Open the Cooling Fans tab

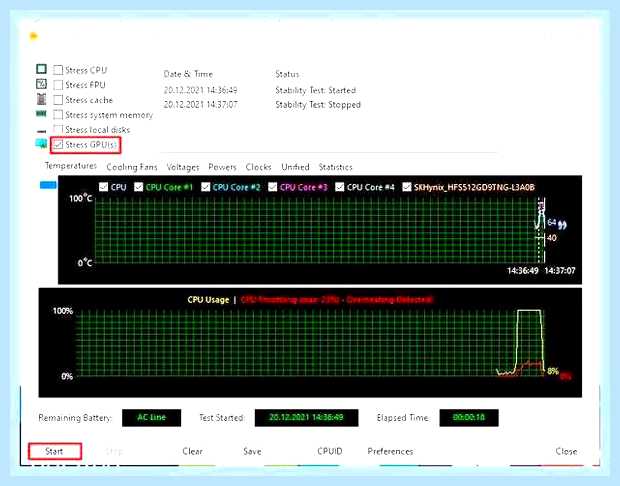tap(132, 167)
